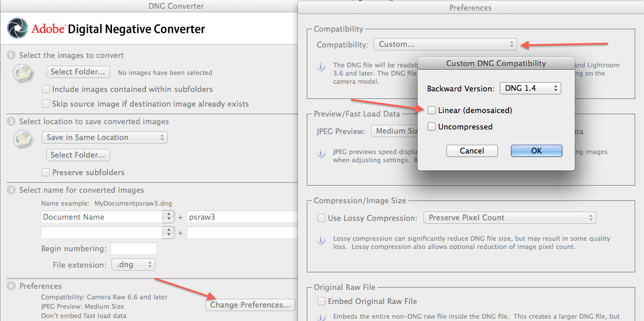Open the Save in Same Location dropdown
The image size is (644, 321).
(x=105, y=137)
